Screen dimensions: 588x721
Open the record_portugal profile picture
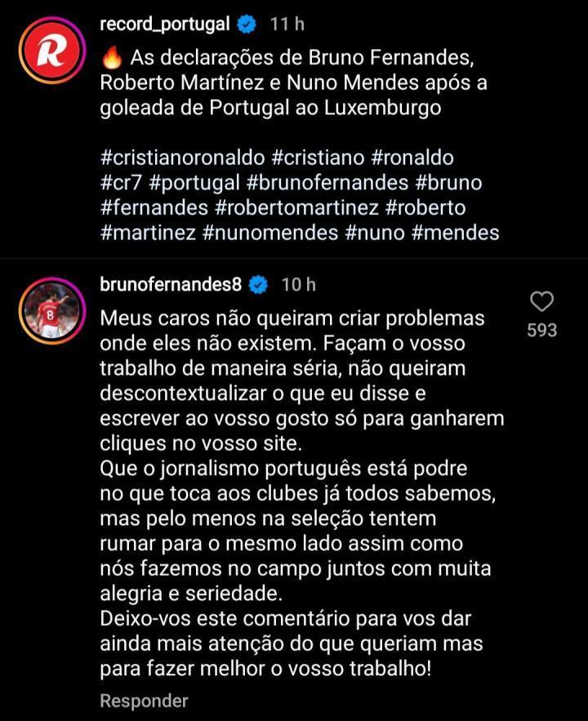49,53
